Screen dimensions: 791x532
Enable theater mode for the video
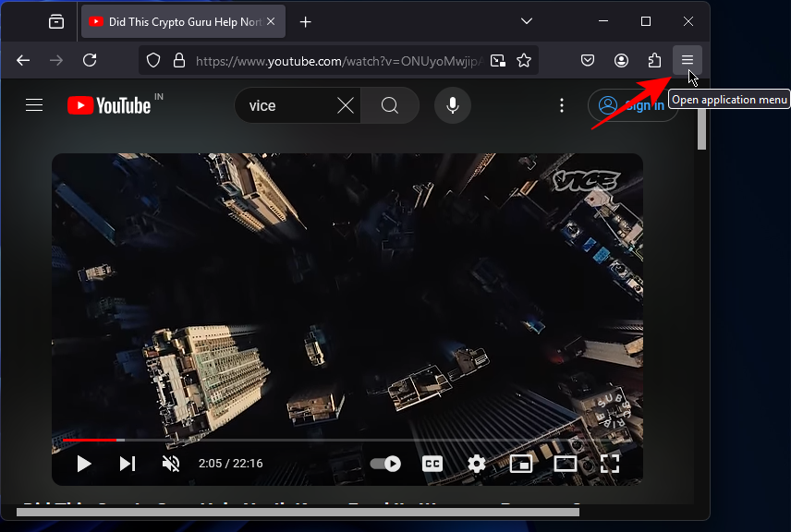[565, 464]
